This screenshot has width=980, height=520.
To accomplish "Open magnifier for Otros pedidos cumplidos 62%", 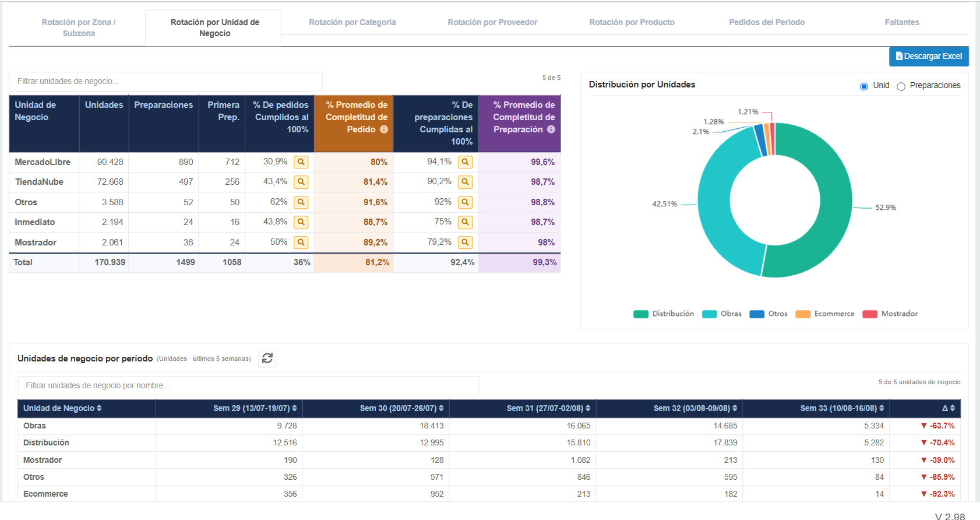I will (x=301, y=202).
